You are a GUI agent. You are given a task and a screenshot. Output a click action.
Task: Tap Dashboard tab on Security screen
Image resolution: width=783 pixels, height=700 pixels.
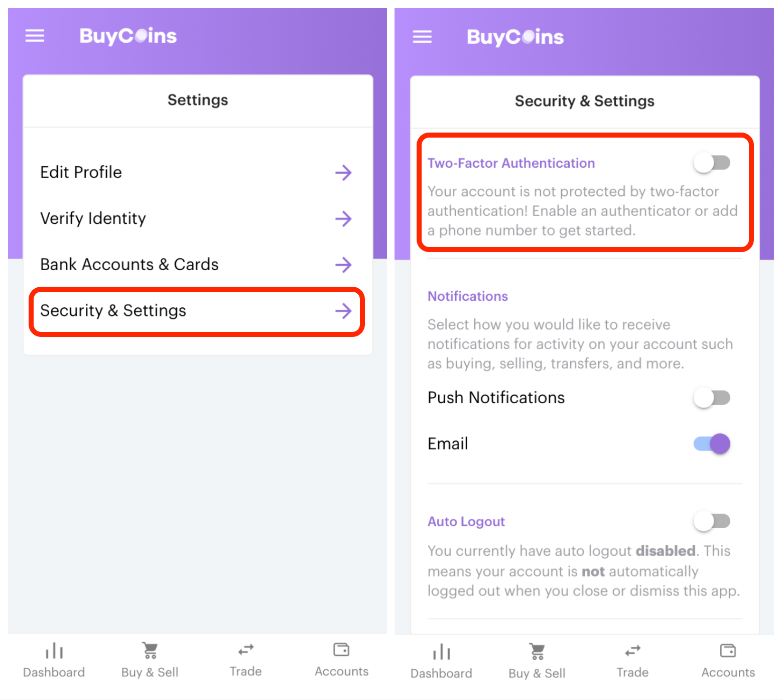(x=441, y=662)
